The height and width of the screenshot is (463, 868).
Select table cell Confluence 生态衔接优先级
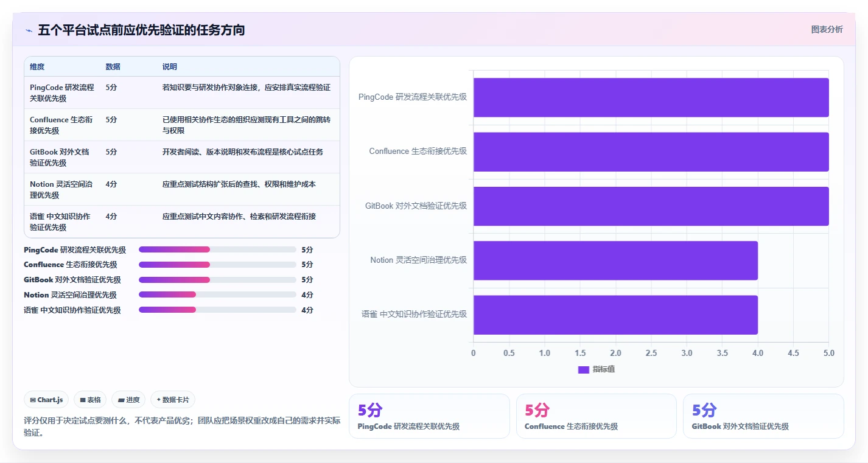62,125
